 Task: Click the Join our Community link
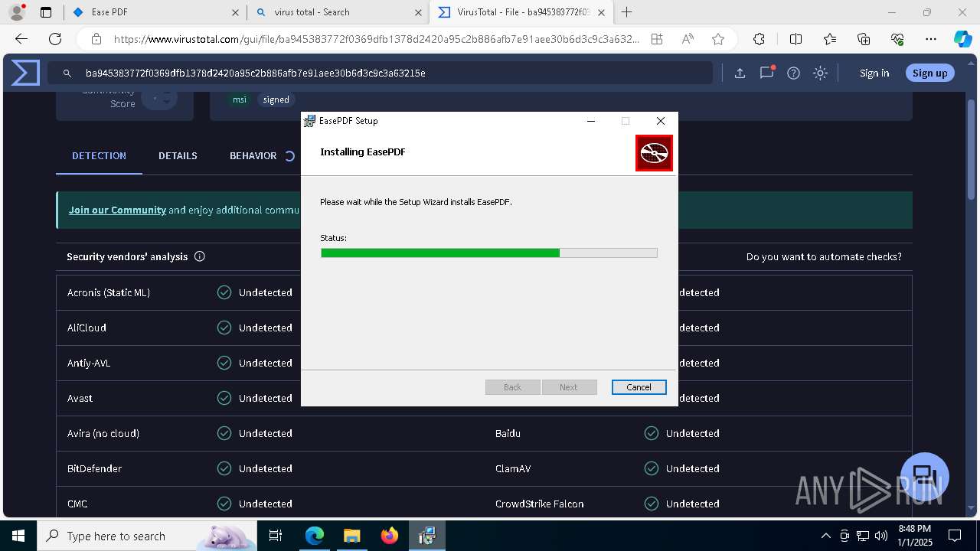pyautogui.click(x=117, y=210)
